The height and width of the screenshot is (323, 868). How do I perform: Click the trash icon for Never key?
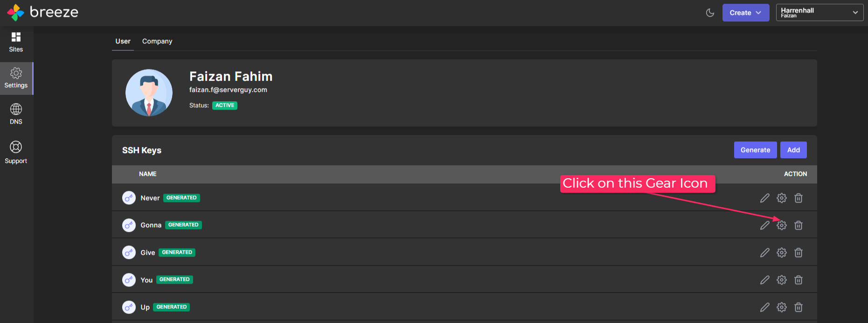[799, 198]
